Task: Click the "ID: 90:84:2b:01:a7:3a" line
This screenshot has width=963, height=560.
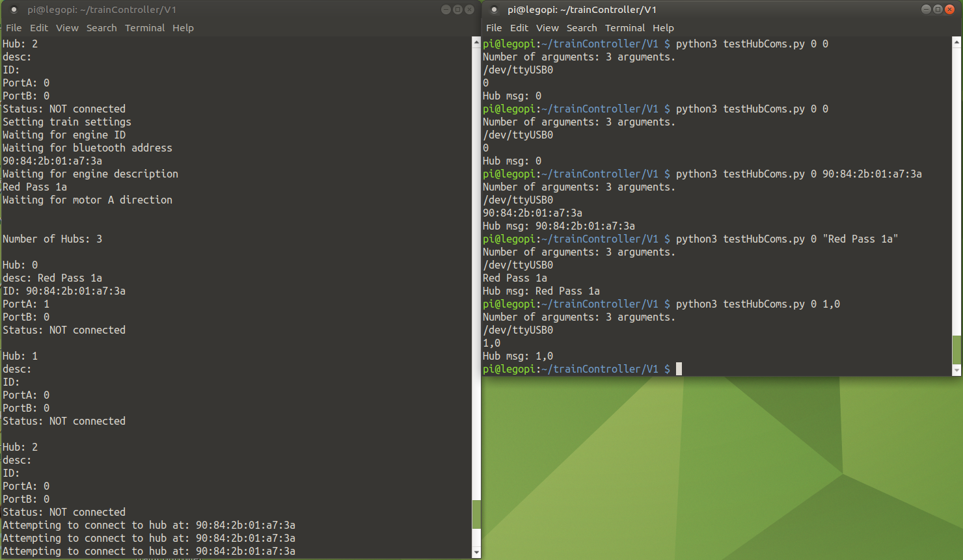Action: click(x=64, y=291)
